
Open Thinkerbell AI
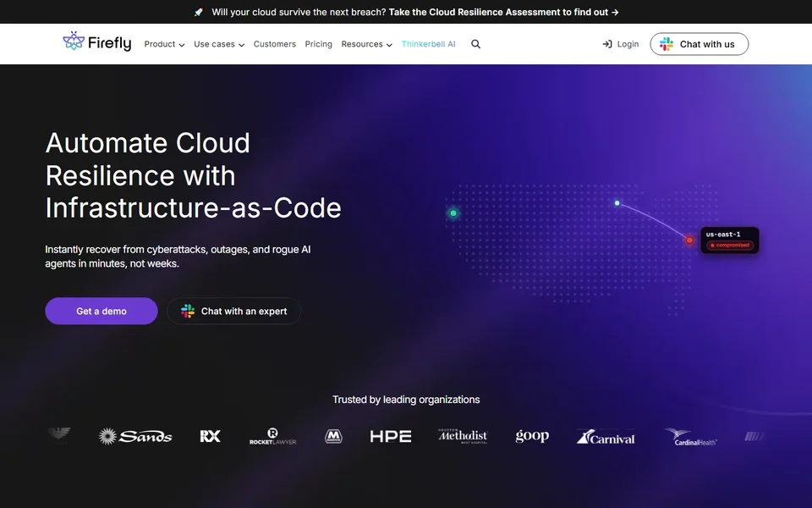click(428, 44)
